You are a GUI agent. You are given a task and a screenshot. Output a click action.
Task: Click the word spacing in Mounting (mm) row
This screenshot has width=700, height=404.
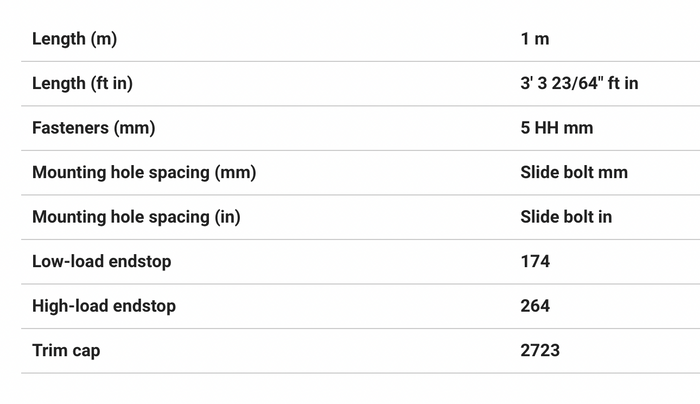tap(179, 173)
